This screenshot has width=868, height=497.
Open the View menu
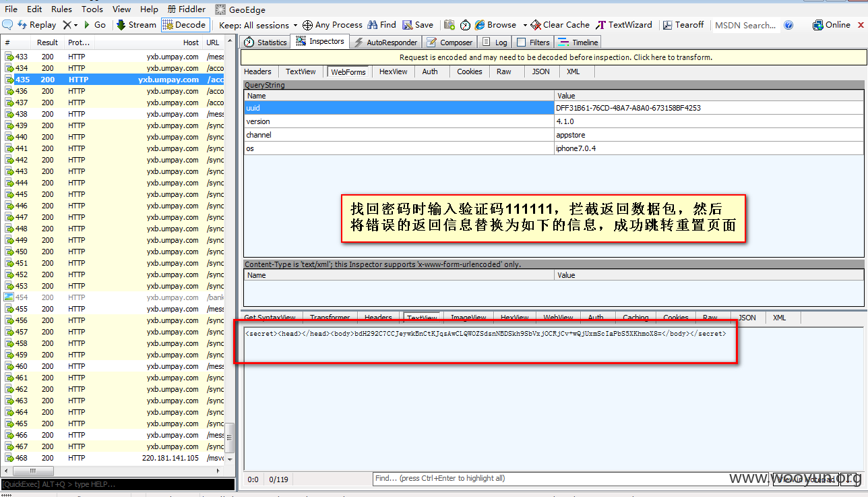coord(122,9)
